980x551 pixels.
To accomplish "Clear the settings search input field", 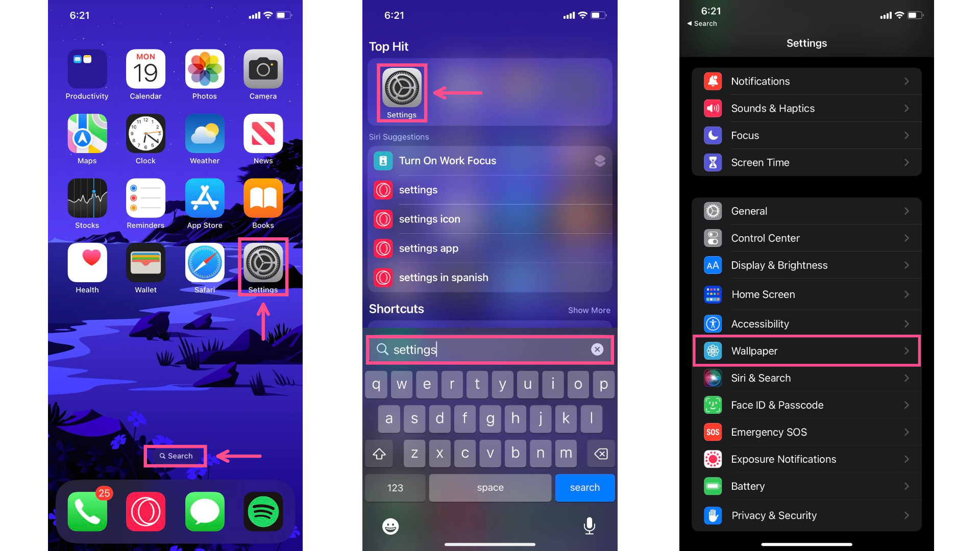I will click(x=595, y=348).
